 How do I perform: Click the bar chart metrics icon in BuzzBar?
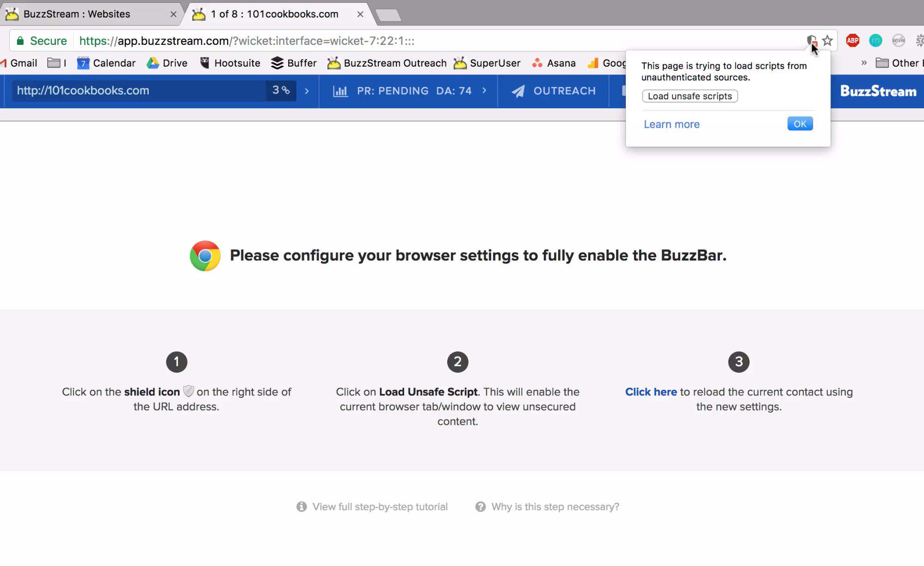[340, 91]
